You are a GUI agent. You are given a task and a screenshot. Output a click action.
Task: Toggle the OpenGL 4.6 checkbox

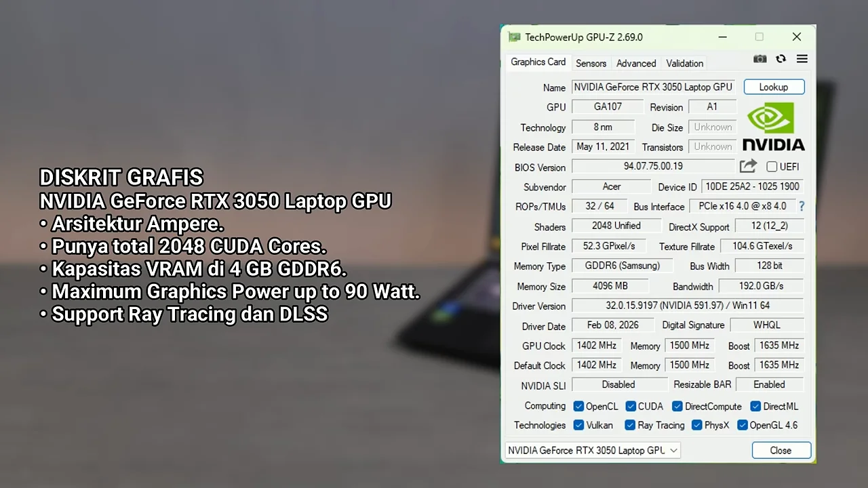coord(742,425)
